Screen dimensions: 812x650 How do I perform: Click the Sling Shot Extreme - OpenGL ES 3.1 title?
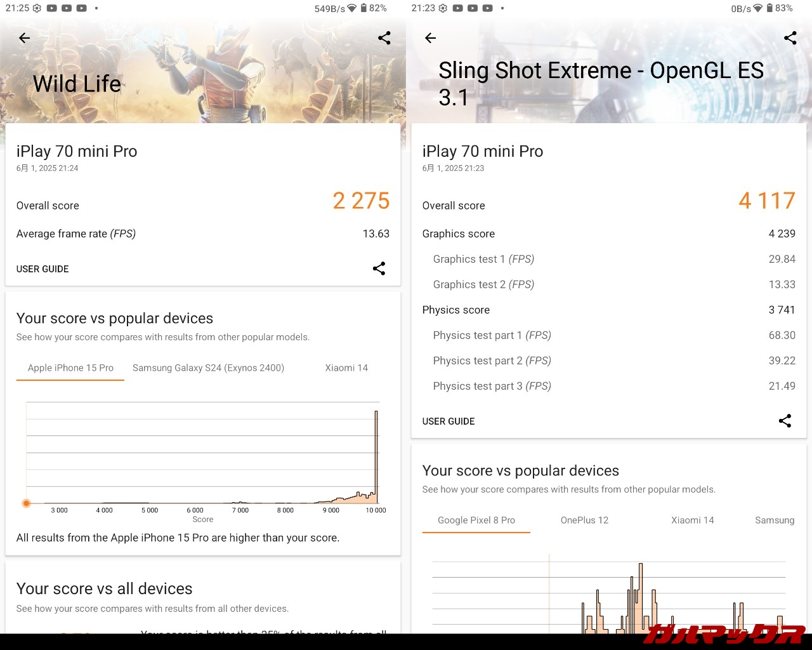[601, 84]
